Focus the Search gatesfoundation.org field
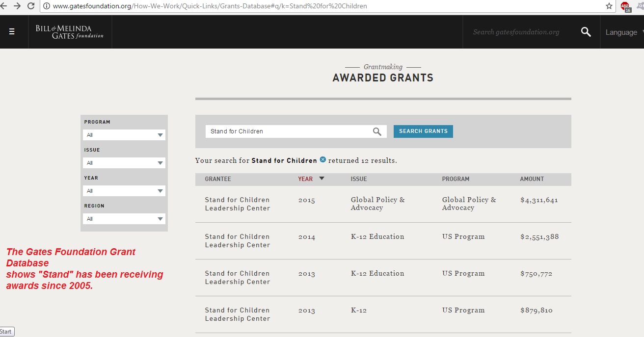 (x=516, y=32)
